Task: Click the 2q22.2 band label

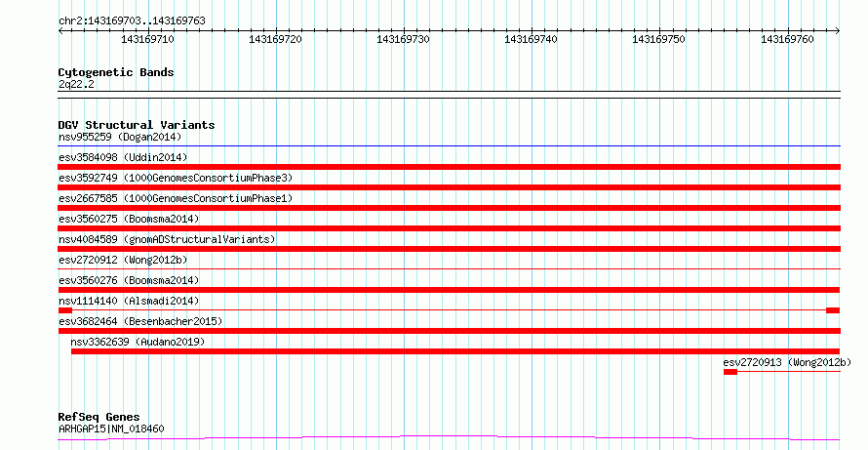Action: [x=76, y=84]
